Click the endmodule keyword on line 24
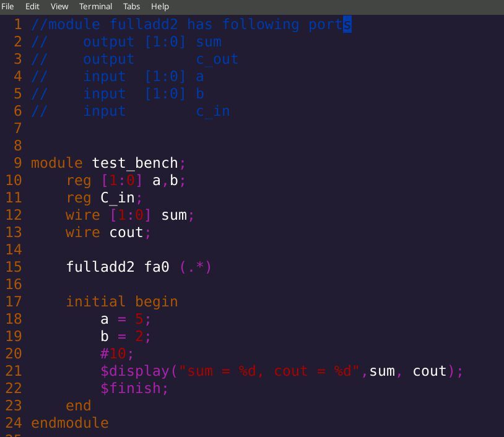Image resolution: width=504 pixels, height=437 pixels. (x=69, y=423)
